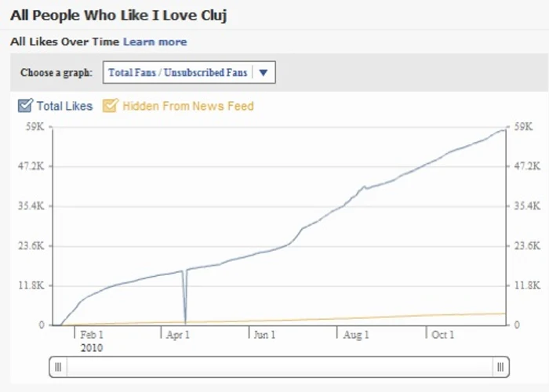549x392 pixels.
Task: Click the Oct 1 timeline marker
Action: (x=443, y=335)
